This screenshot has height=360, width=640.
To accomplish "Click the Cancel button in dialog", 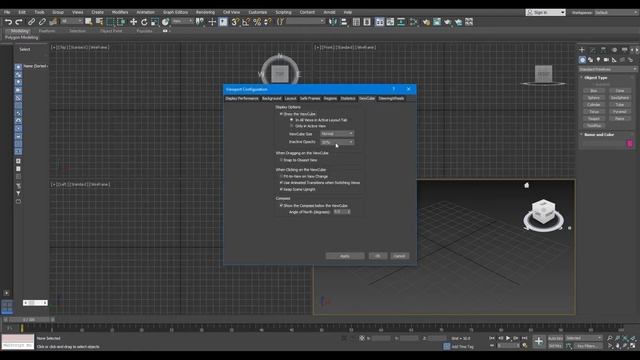I will (x=400, y=256).
